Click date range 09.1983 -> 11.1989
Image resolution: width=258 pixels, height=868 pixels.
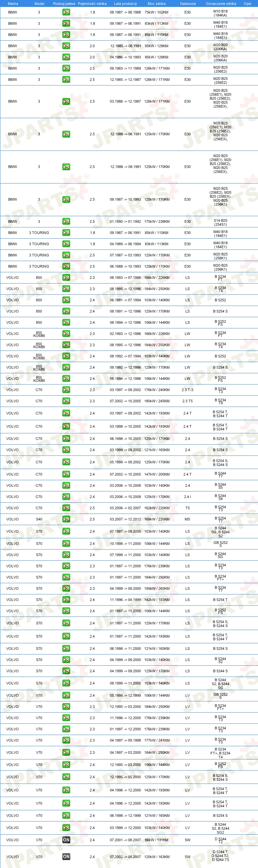[125, 68]
